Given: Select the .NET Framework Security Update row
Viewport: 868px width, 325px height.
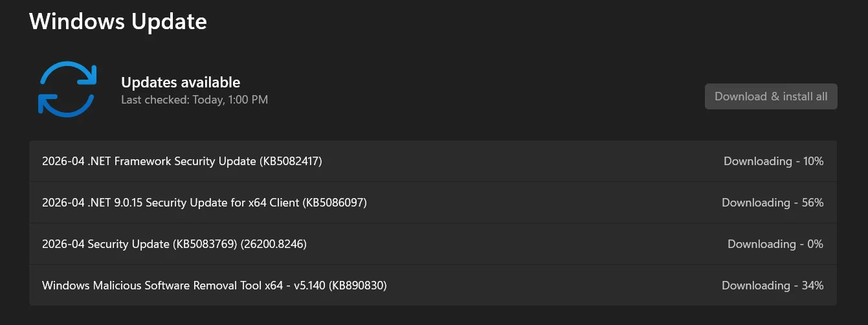Looking at the screenshot, I should [433, 161].
